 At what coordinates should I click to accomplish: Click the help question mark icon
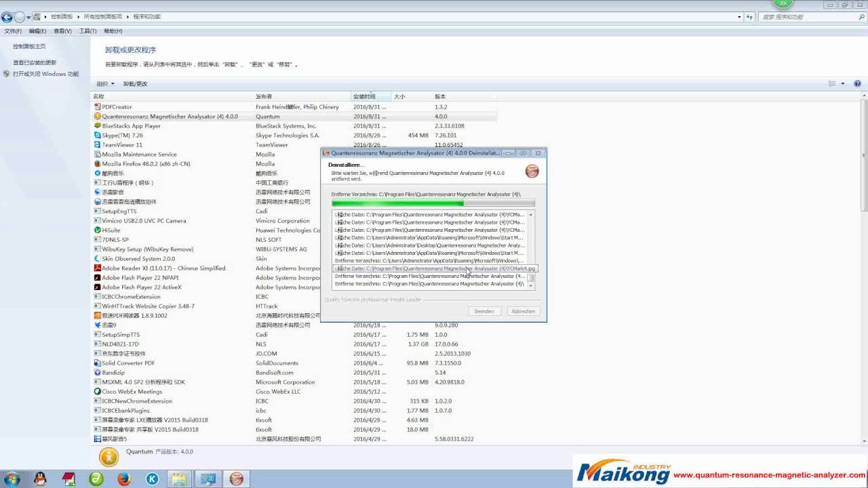(x=858, y=84)
